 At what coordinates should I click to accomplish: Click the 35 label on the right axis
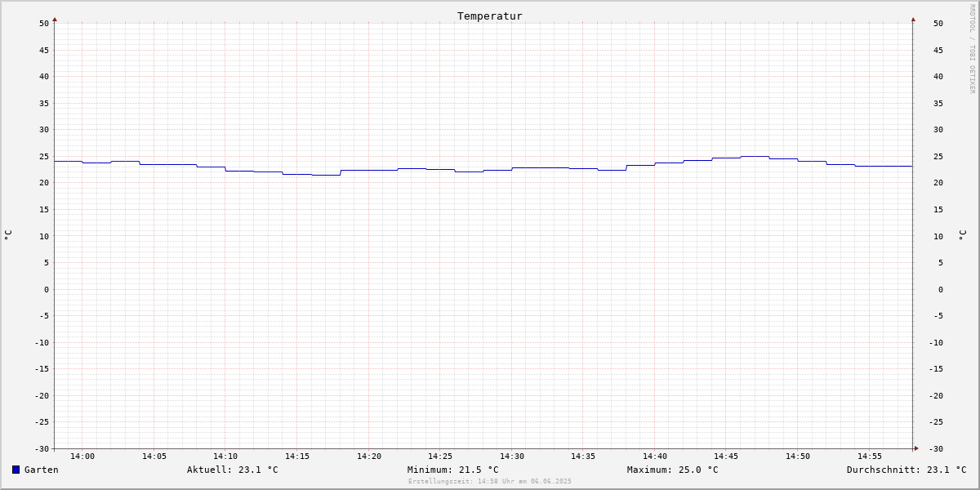click(938, 103)
